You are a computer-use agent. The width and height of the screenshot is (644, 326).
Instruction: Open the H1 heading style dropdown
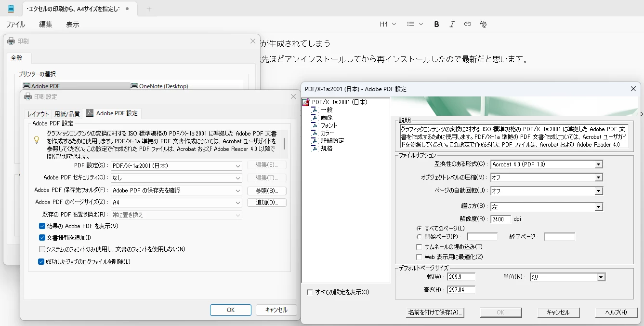click(x=388, y=24)
